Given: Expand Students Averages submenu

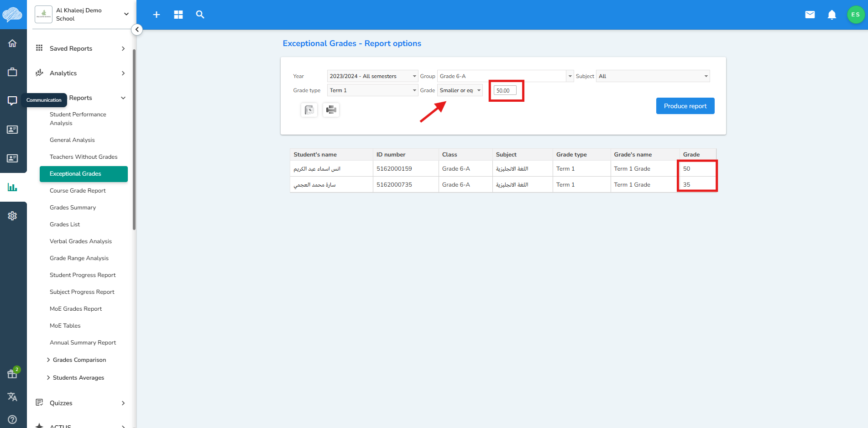Looking at the screenshot, I should pyautogui.click(x=76, y=378).
